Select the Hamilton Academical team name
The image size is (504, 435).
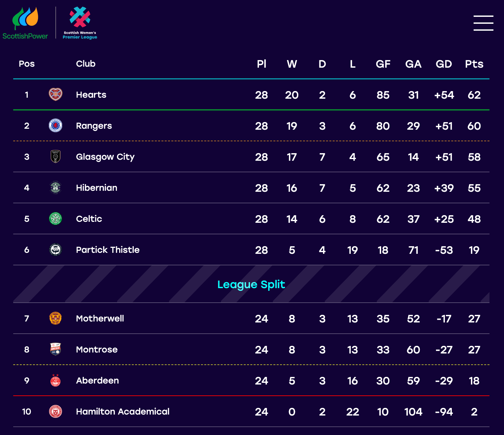pyautogui.click(x=123, y=412)
